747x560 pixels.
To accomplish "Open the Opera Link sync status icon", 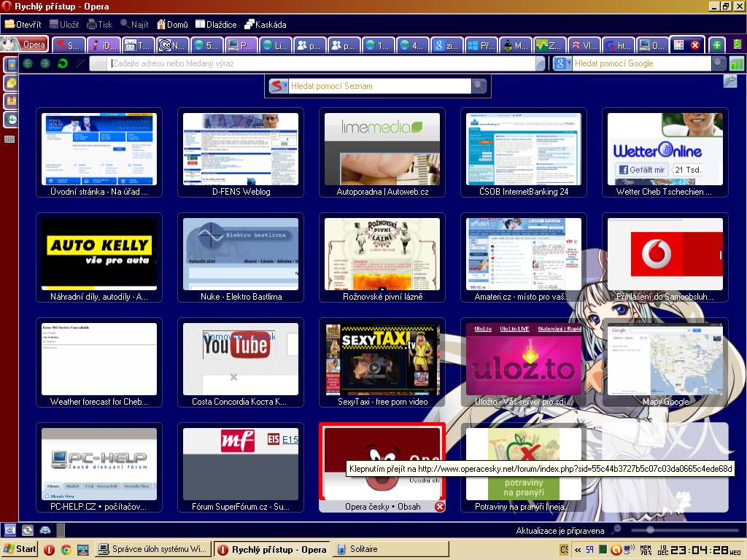I will (x=28, y=530).
